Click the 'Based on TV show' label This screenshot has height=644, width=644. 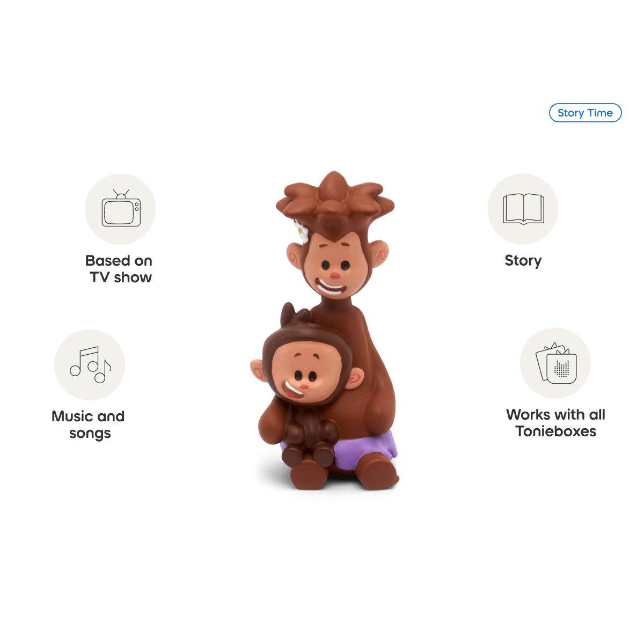[119, 269]
